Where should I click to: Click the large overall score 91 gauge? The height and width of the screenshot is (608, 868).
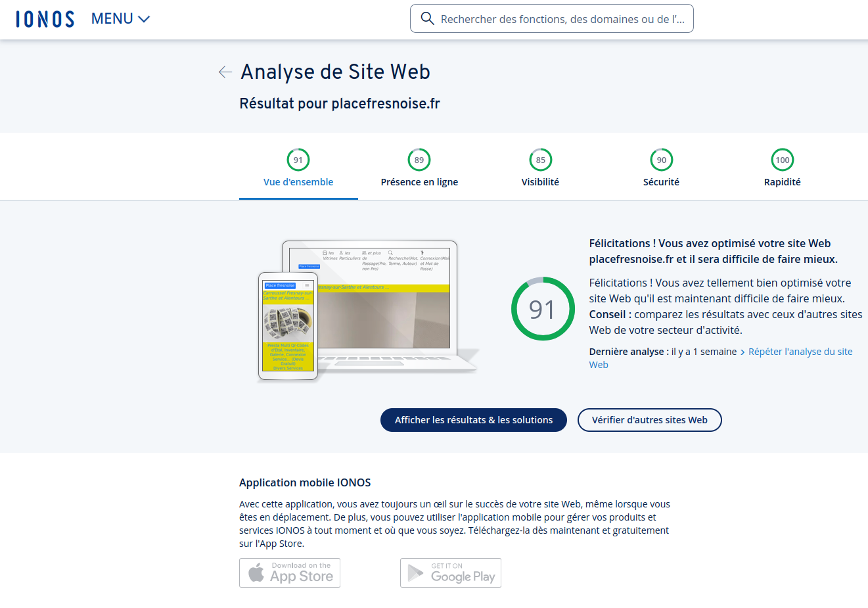coord(543,309)
